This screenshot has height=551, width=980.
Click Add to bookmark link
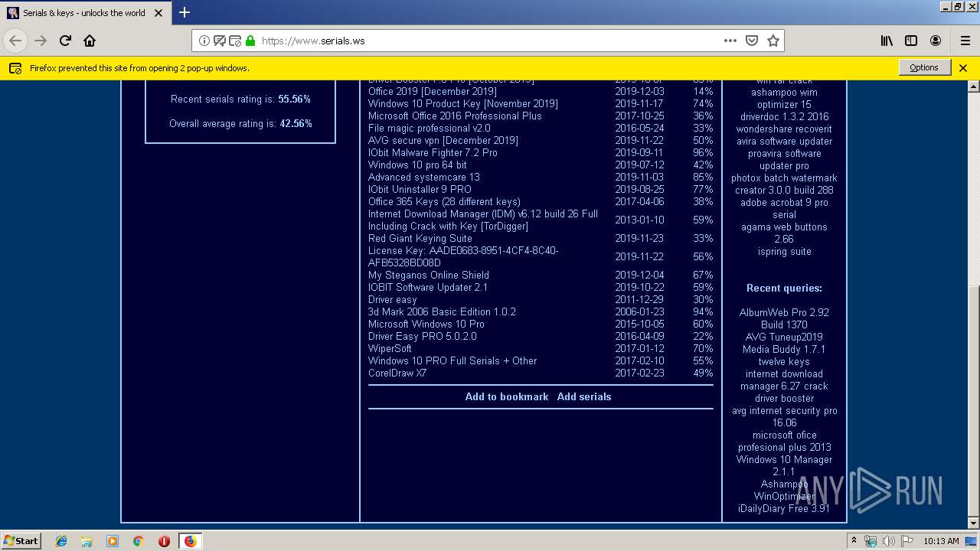[507, 396]
